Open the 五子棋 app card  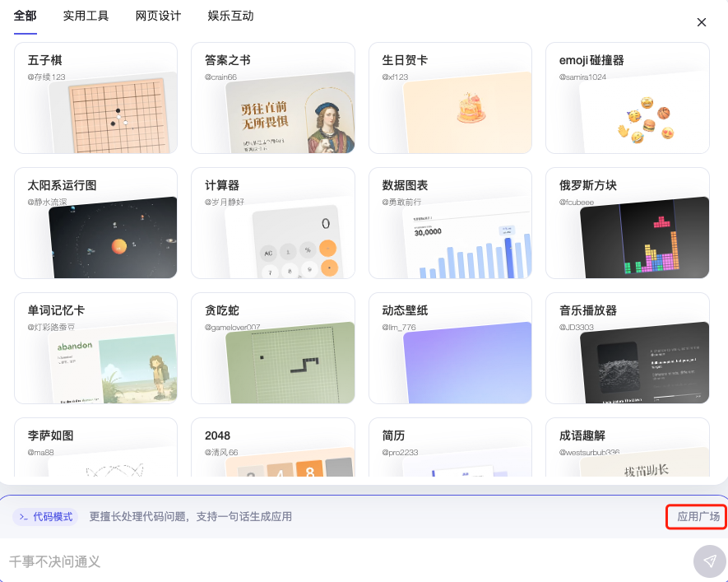(x=96, y=98)
